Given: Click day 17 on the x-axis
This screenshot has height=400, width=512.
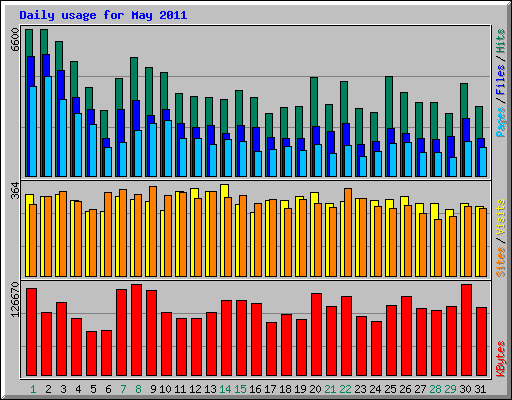Looking at the screenshot, I should pos(270,389).
